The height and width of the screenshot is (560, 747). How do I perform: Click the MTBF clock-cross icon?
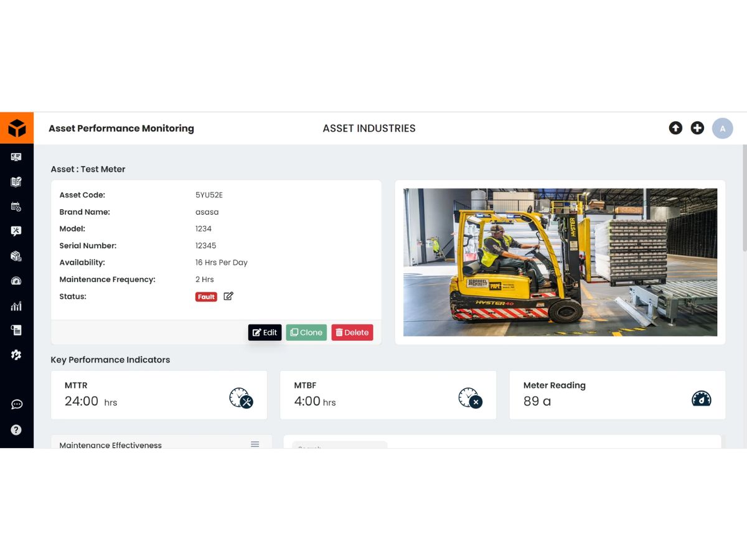(x=470, y=398)
